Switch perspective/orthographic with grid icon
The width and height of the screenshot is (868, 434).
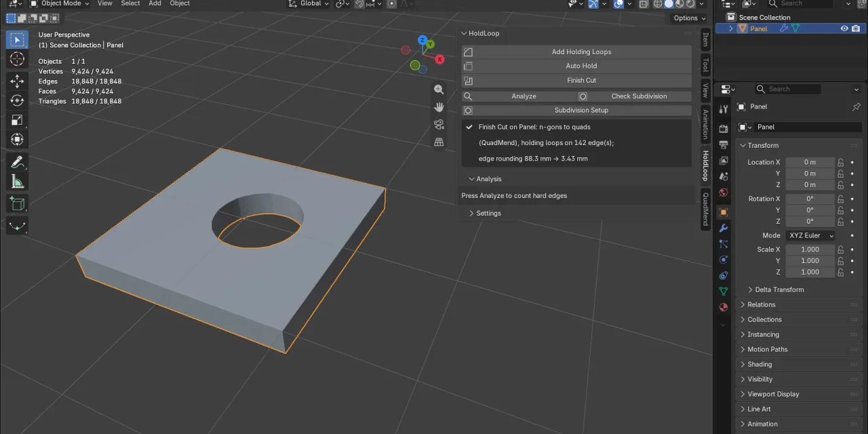click(439, 142)
